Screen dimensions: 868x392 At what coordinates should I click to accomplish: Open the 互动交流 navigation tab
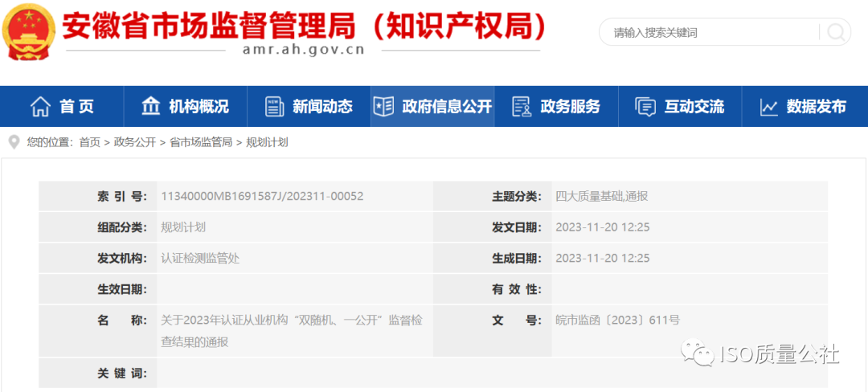coord(680,106)
